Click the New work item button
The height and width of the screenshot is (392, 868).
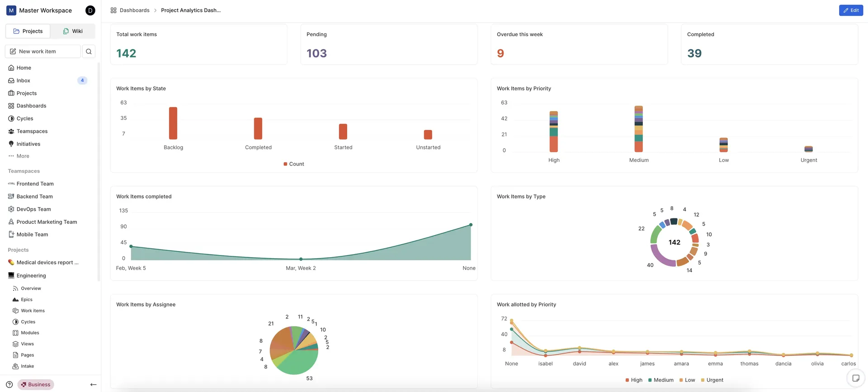[43, 52]
